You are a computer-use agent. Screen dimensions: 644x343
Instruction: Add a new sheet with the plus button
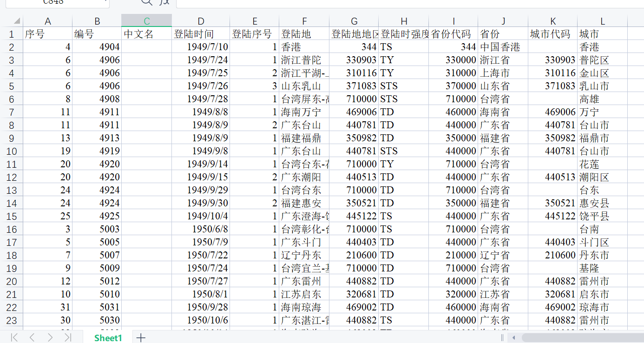click(x=141, y=338)
